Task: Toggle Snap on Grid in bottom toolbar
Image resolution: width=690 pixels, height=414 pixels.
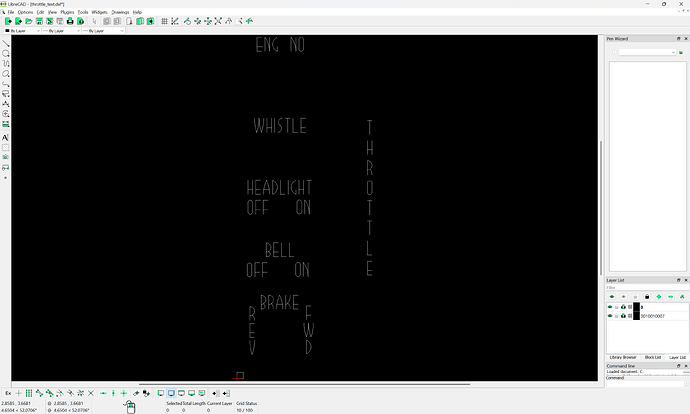Action: point(29,393)
